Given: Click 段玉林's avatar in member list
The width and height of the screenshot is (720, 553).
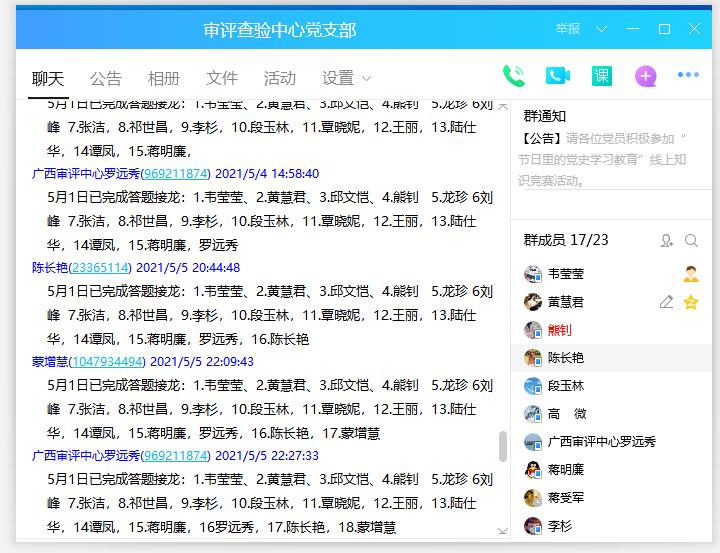Looking at the screenshot, I should click(x=533, y=386).
